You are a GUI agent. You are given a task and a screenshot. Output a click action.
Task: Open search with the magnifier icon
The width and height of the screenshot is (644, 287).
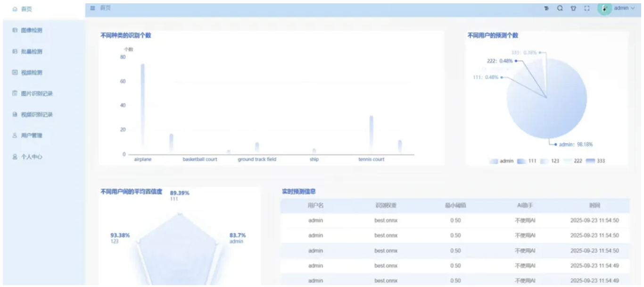pos(560,8)
